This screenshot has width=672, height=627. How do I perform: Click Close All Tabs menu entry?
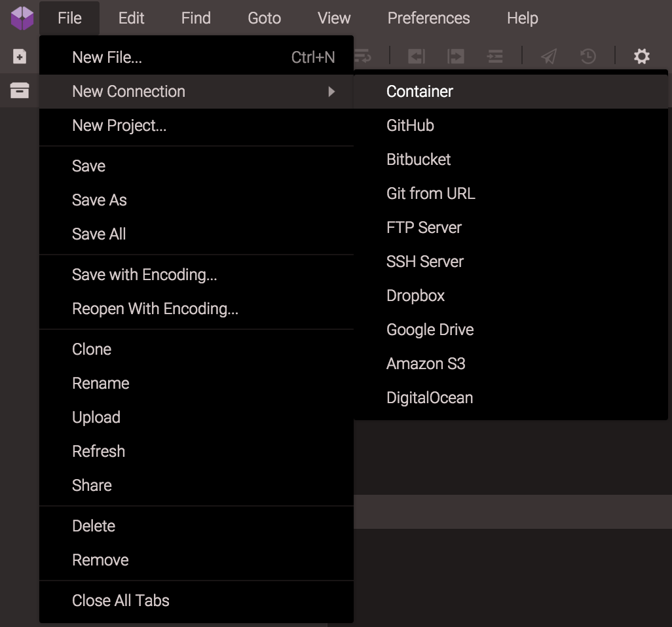[x=121, y=601]
